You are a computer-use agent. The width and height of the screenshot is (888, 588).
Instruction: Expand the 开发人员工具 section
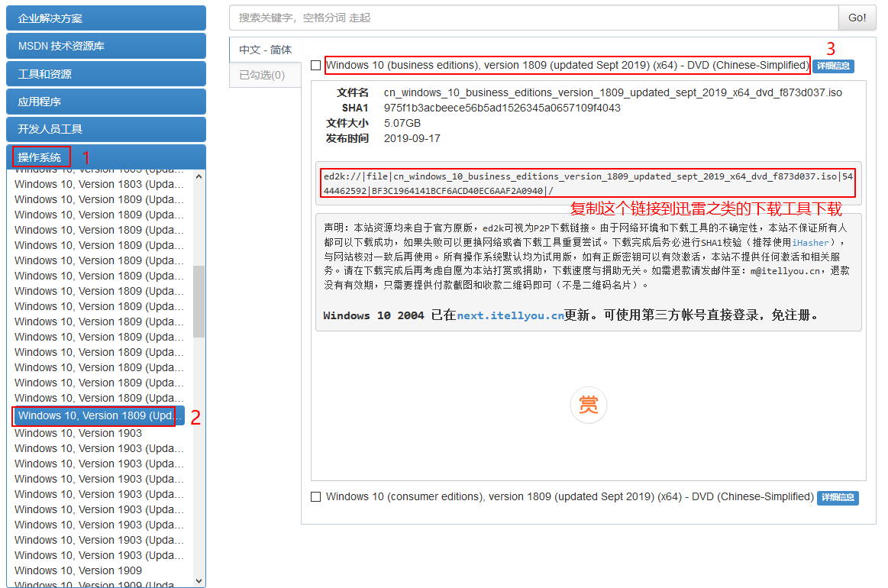pos(106,129)
